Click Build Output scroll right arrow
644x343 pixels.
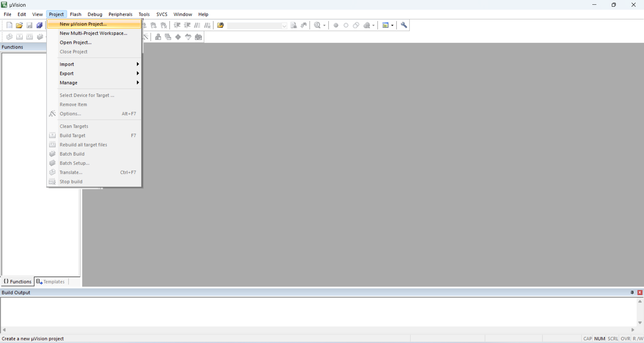pos(633,330)
